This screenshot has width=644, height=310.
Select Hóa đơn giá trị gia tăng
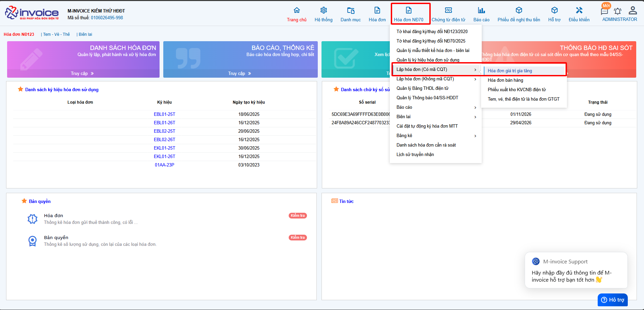(x=510, y=71)
